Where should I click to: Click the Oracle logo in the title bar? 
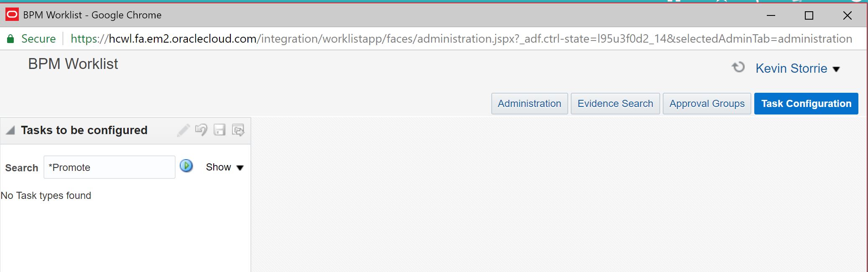coord(11,15)
